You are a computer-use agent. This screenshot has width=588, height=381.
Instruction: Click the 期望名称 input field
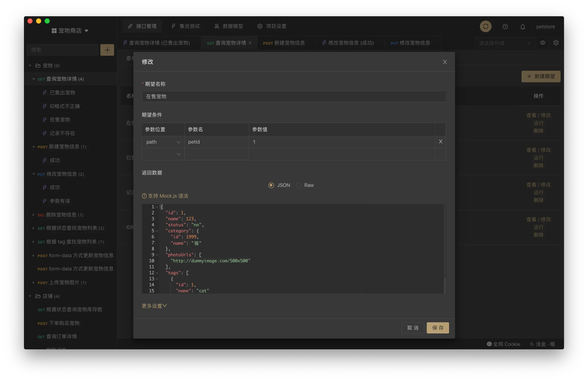(294, 97)
